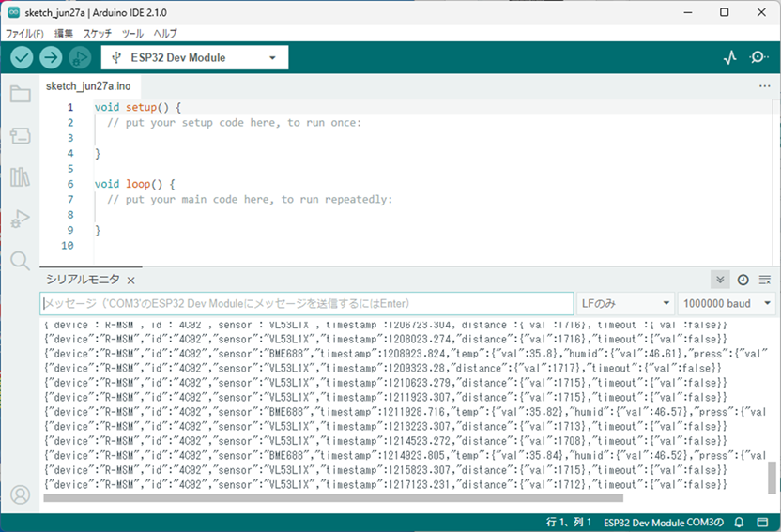Open the 1000000 baud rate dropdown

[x=727, y=304]
